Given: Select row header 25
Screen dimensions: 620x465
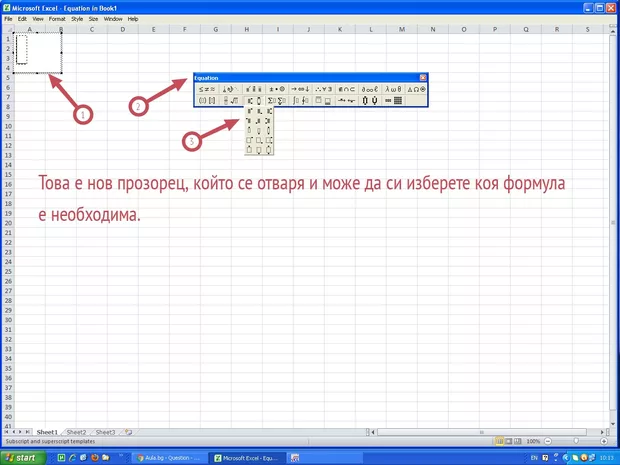Looking at the screenshot, I should 8,271.
